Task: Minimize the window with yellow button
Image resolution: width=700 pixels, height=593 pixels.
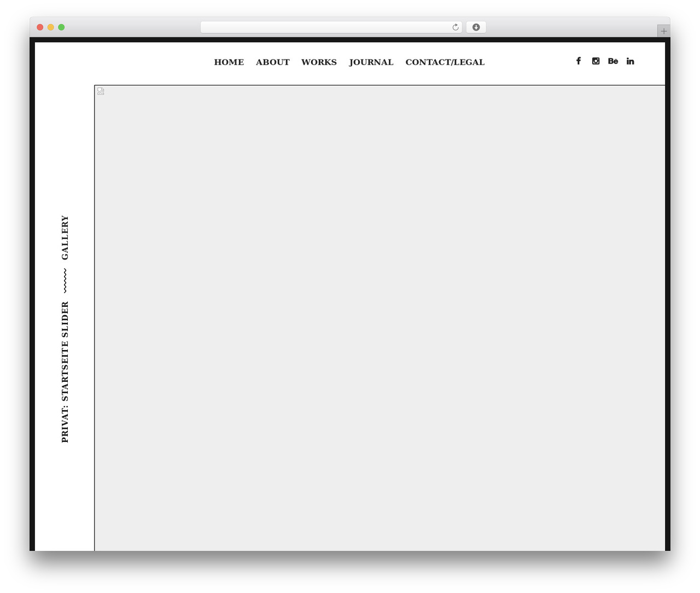Action: [51, 27]
